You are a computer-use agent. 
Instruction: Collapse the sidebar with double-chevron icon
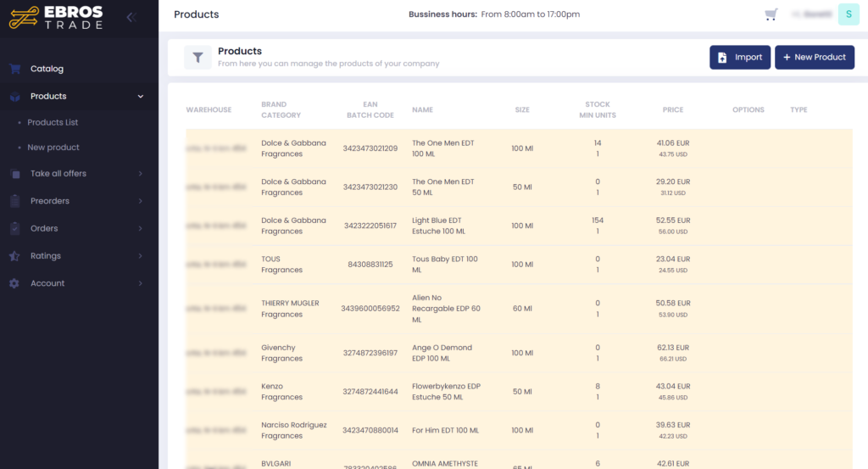(131, 17)
